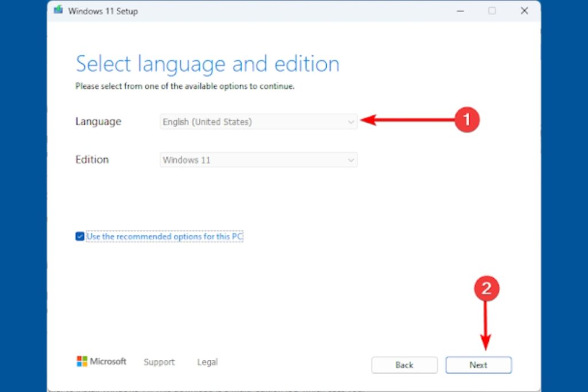Open the Edition combo box showing Windows 11
This screenshot has height=392, width=588.
coord(253,160)
